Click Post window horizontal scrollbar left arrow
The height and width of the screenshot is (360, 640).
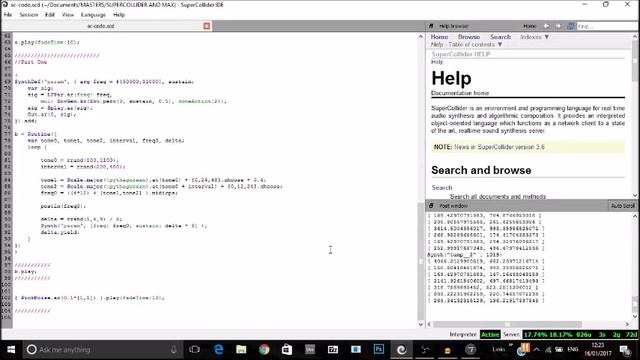click(x=429, y=324)
